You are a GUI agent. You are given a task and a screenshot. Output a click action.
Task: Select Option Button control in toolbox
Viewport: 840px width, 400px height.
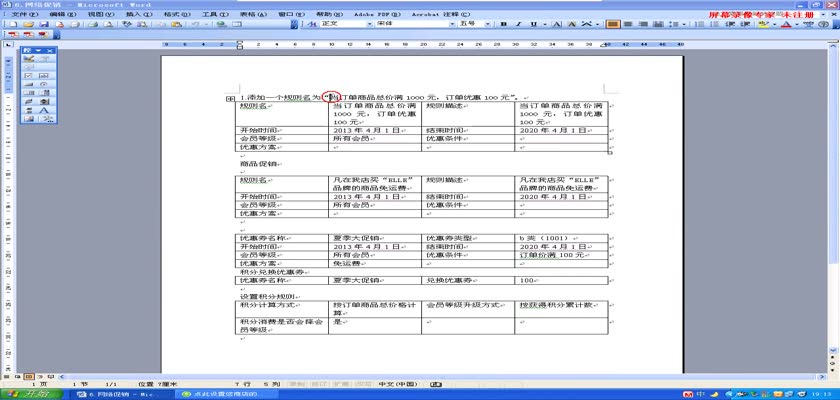43,84
